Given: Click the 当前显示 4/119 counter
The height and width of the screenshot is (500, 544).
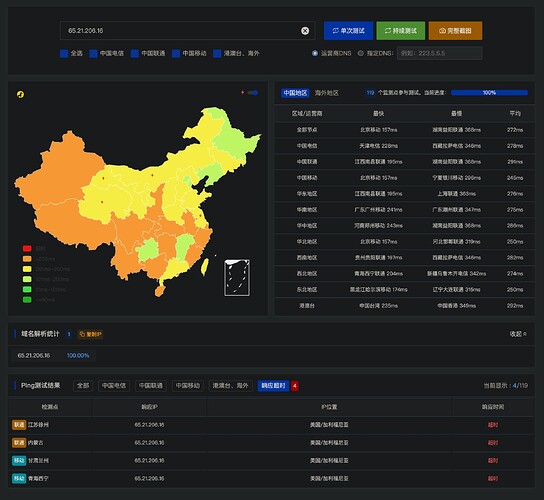Looking at the screenshot, I should pyautogui.click(x=506, y=385).
